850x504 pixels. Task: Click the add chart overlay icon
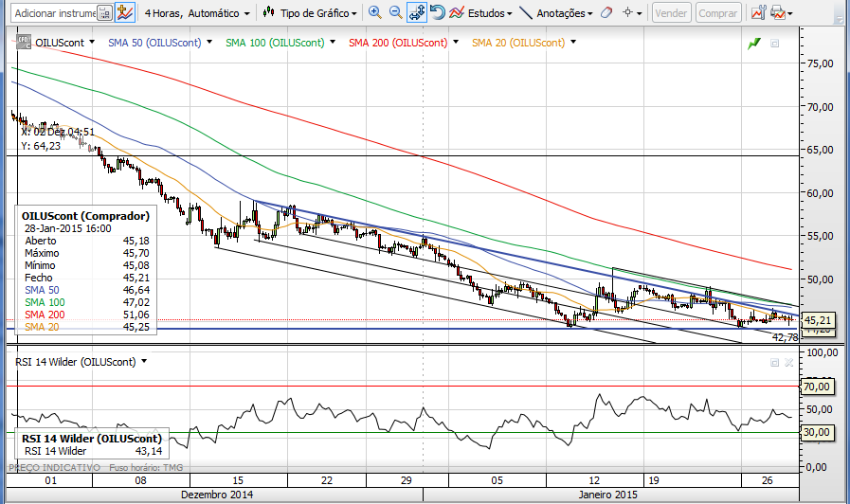(126, 13)
